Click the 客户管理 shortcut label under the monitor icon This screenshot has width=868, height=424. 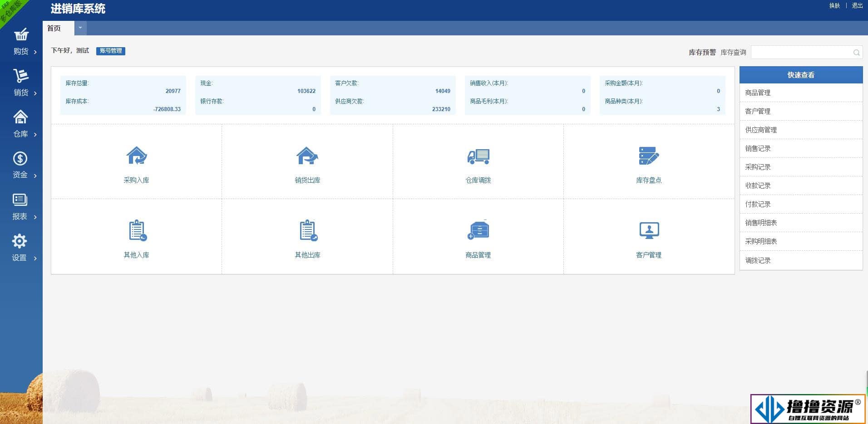pyautogui.click(x=649, y=255)
